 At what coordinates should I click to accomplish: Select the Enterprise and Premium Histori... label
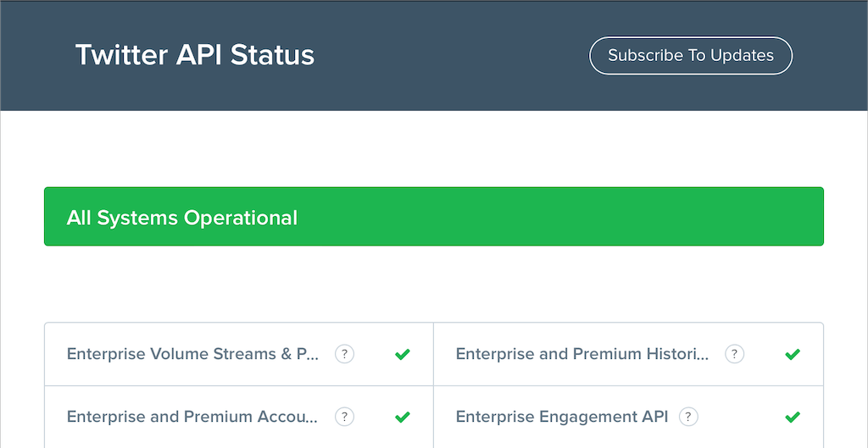582,354
